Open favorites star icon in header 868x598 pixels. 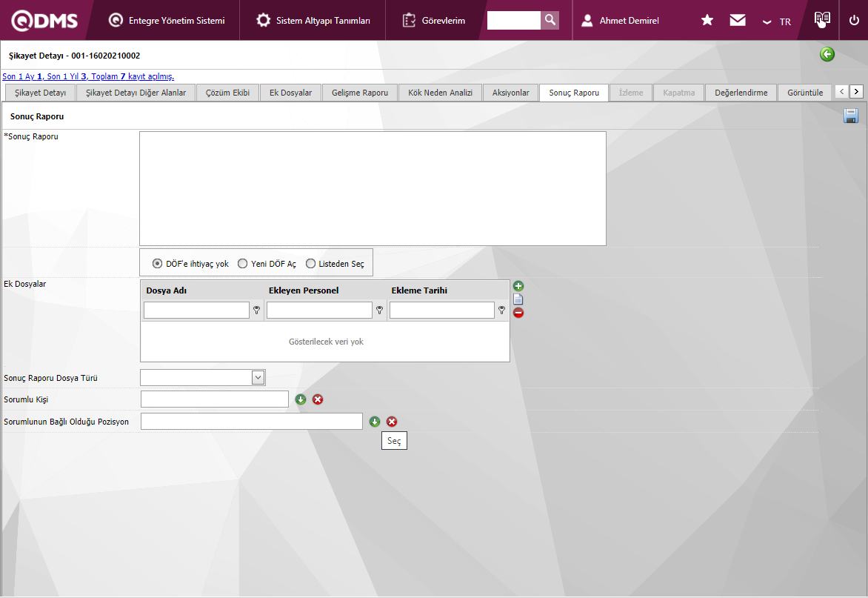coord(707,21)
